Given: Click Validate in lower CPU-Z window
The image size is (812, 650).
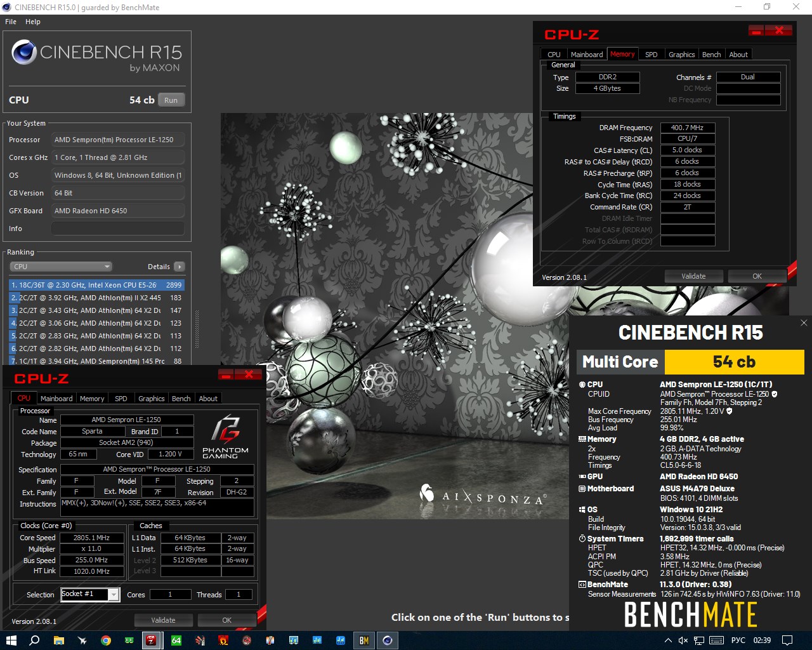Looking at the screenshot, I should pos(163,620).
